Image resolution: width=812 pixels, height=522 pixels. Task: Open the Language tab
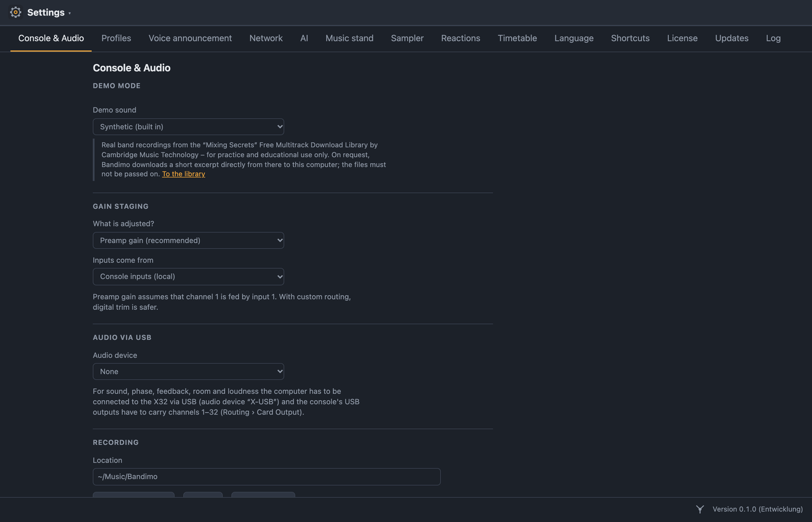click(574, 38)
